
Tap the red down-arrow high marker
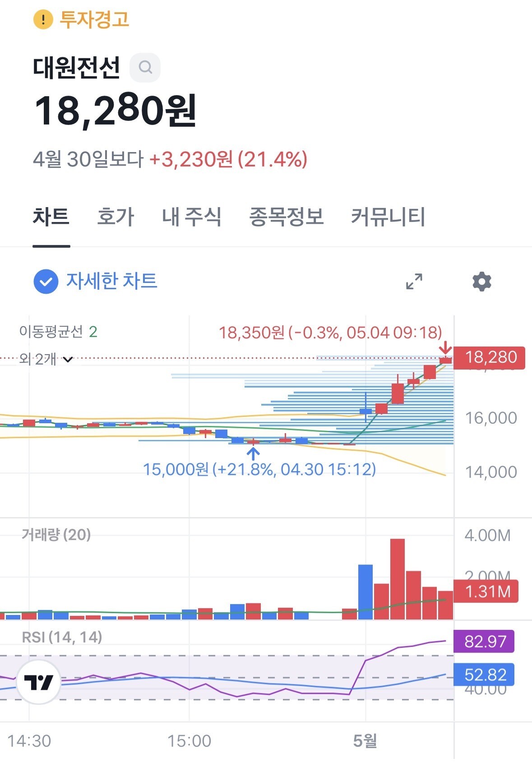pos(445,348)
